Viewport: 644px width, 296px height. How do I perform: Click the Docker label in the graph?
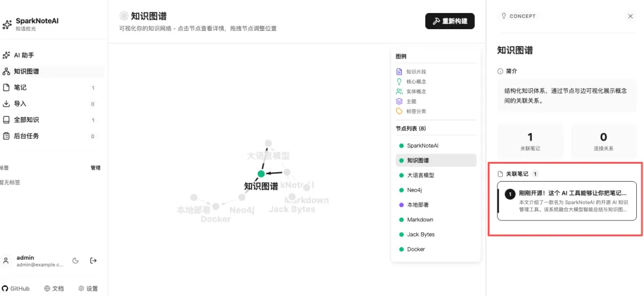[216, 219]
